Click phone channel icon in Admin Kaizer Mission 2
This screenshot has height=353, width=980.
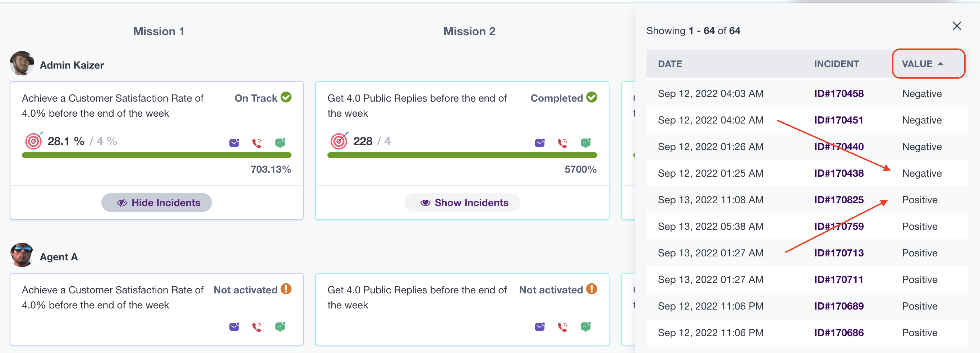click(562, 143)
